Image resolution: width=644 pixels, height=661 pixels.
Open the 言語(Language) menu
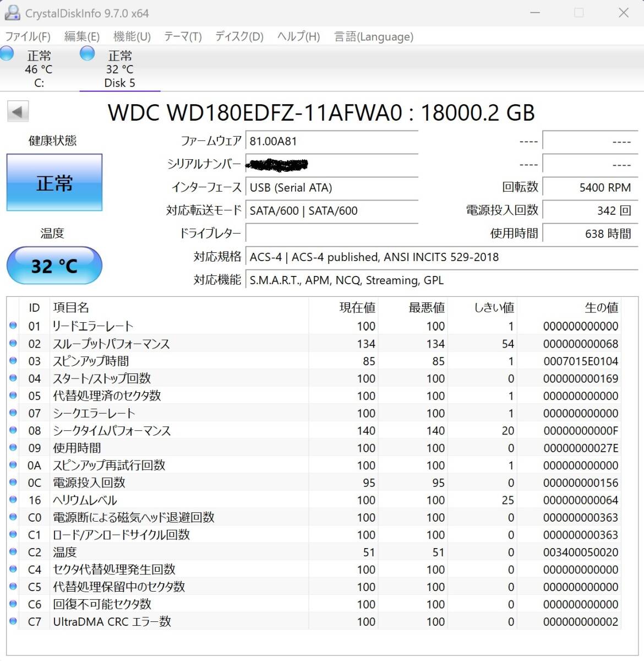[x=373, y=37]
